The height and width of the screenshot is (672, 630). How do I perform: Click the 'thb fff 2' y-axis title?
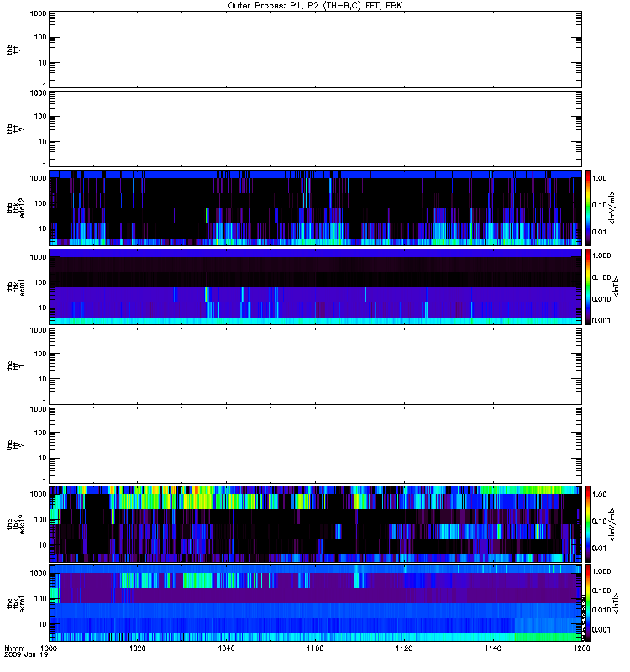[x=16, y=129]
